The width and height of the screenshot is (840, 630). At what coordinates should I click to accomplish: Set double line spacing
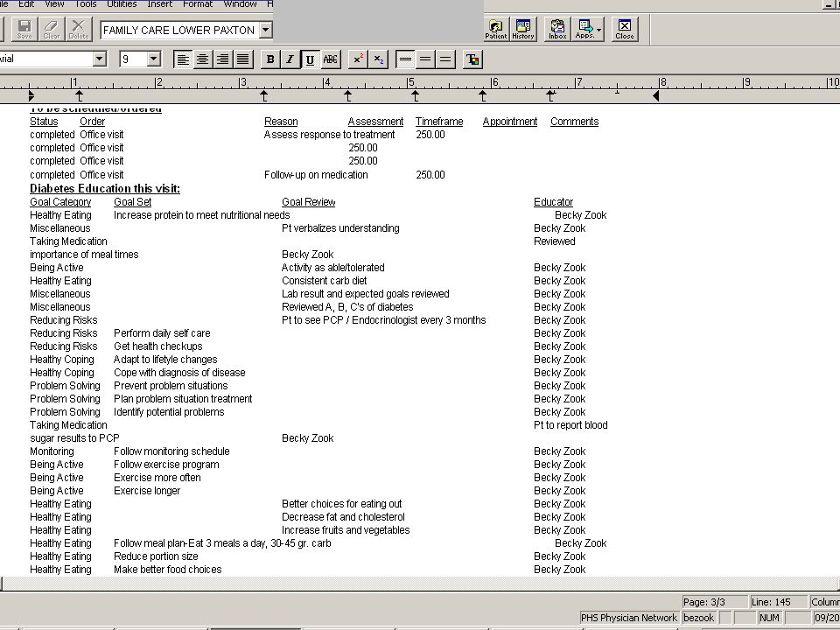(445, 59)
